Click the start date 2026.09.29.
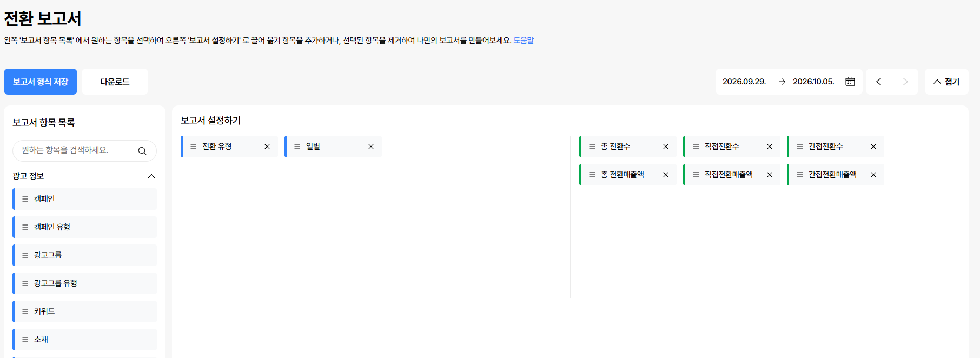980x358 pixels. pos(744,82)
